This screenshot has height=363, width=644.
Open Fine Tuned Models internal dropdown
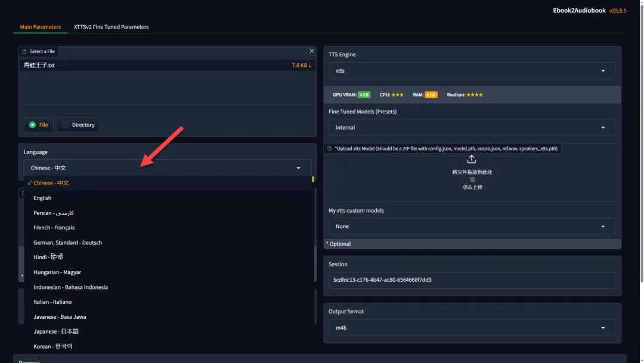472,127
